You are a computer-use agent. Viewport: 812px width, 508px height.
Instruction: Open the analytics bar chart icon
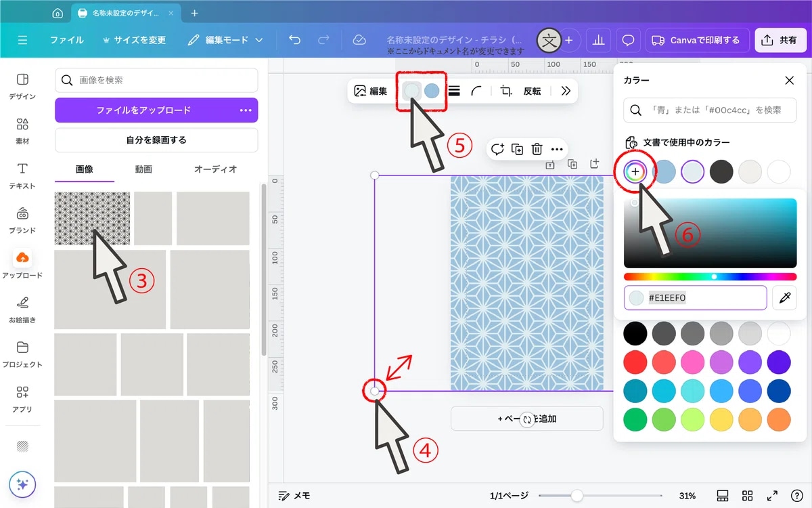(x=597, y=40)
